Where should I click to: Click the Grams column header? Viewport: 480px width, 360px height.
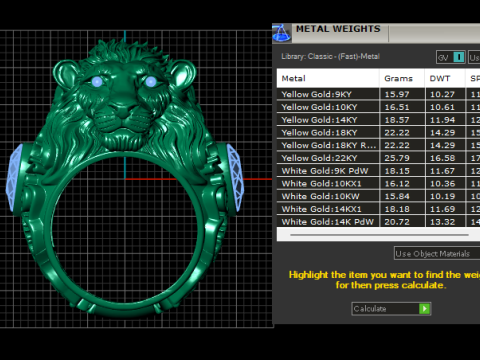point(402,78)
